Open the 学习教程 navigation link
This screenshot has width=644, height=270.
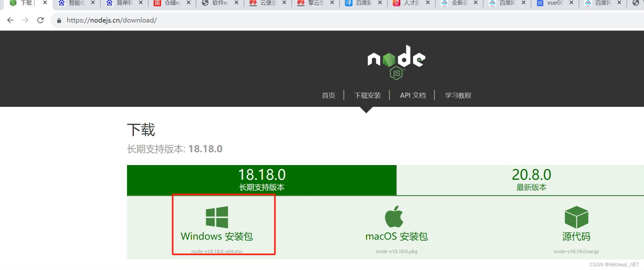tap(458, 95)
